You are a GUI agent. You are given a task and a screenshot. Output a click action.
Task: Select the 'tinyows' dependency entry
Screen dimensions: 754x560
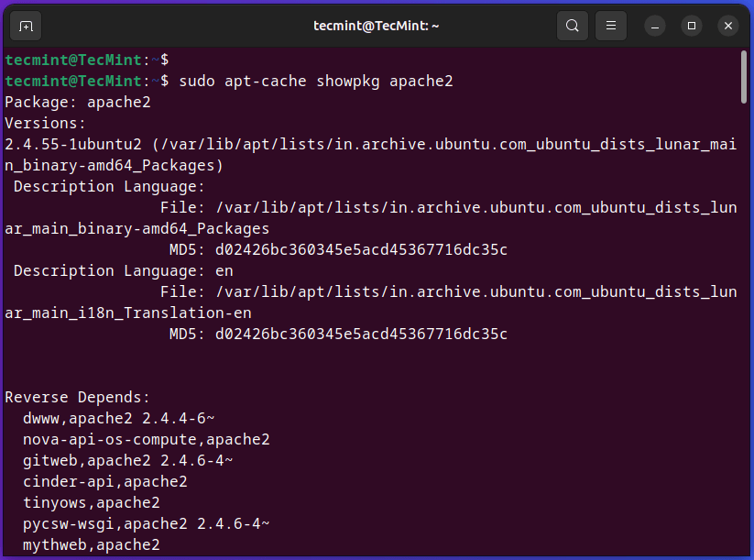[x=54, y=502]
